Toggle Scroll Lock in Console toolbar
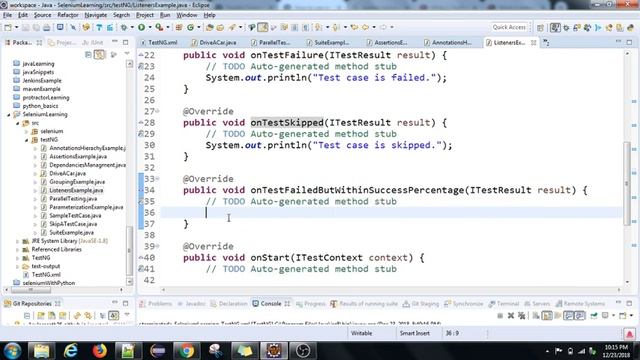Image resolution: width=640 pixels, height=360 pixels. point(547,315)
